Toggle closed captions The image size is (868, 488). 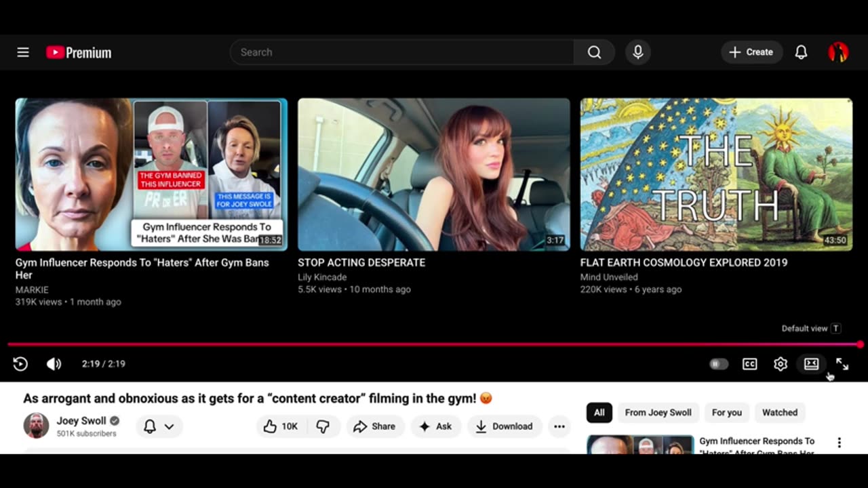tap(749, 364)
